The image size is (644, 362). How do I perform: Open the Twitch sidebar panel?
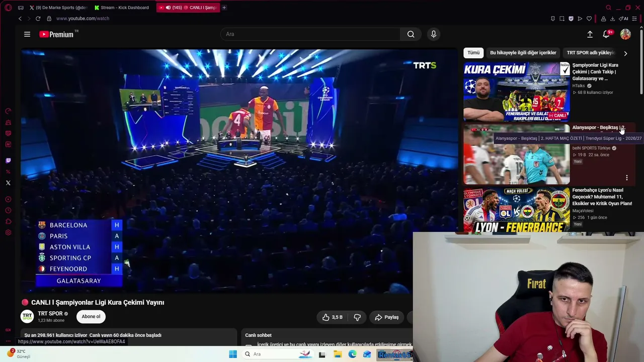(8, 161)
